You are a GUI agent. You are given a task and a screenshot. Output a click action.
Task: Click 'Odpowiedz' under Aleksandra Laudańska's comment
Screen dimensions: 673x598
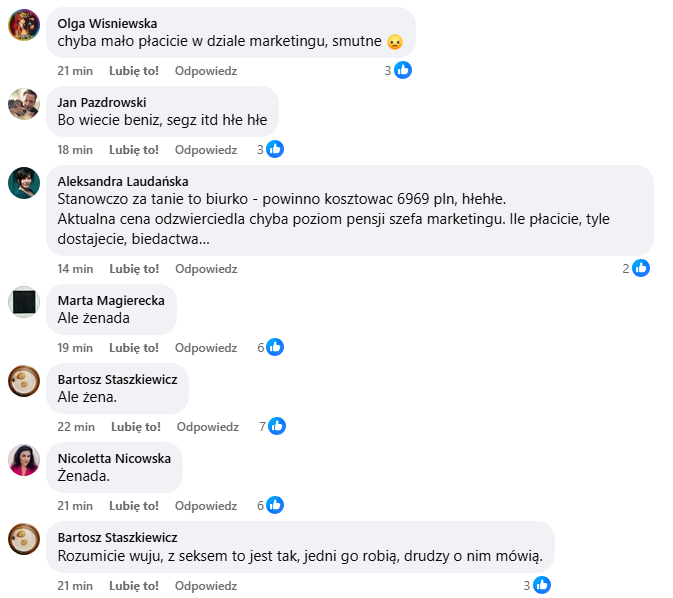click(206, 268)
